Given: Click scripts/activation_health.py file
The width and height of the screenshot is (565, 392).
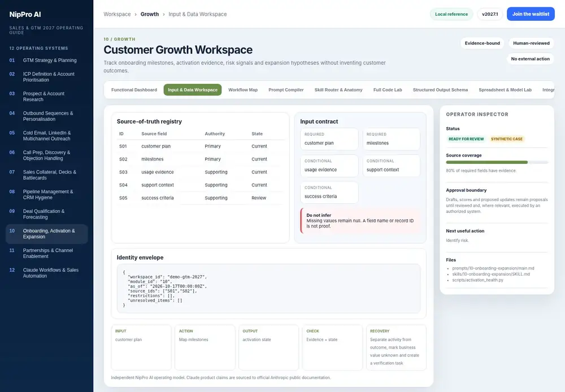Looking at the screenshot, I should coord(478,280).
